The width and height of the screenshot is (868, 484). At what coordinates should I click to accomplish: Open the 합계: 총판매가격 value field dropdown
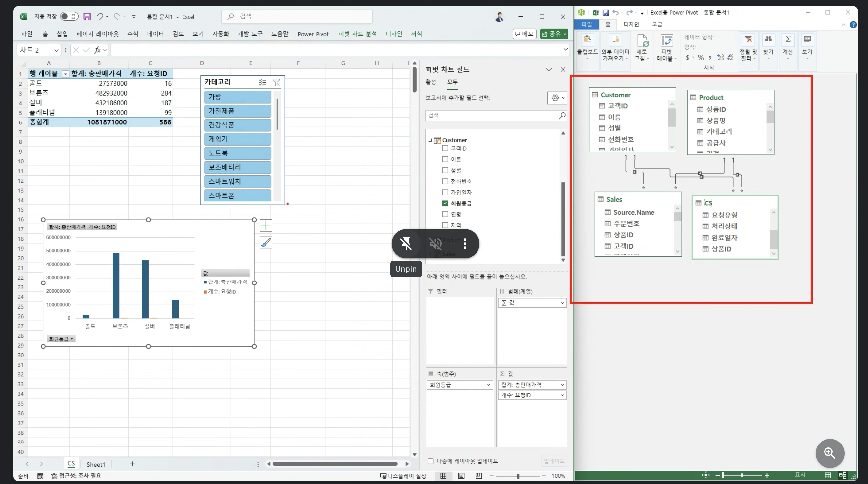click(x=562, y=385)
